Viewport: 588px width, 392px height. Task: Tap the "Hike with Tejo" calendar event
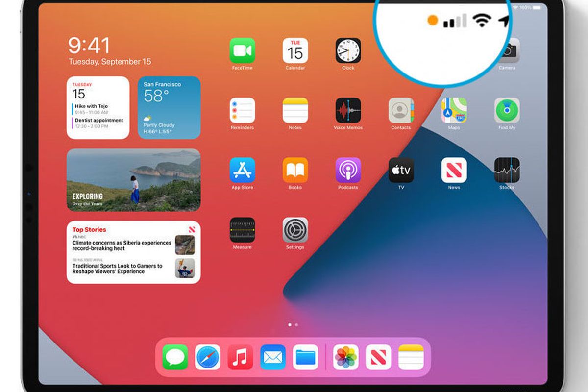pos(91,109)
